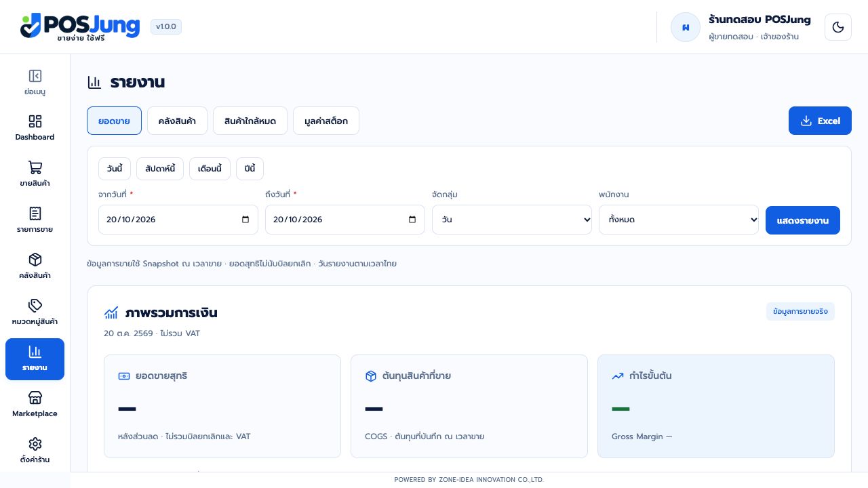
Task: Click the v1.0.0 version badge
Action: (166, 27)
